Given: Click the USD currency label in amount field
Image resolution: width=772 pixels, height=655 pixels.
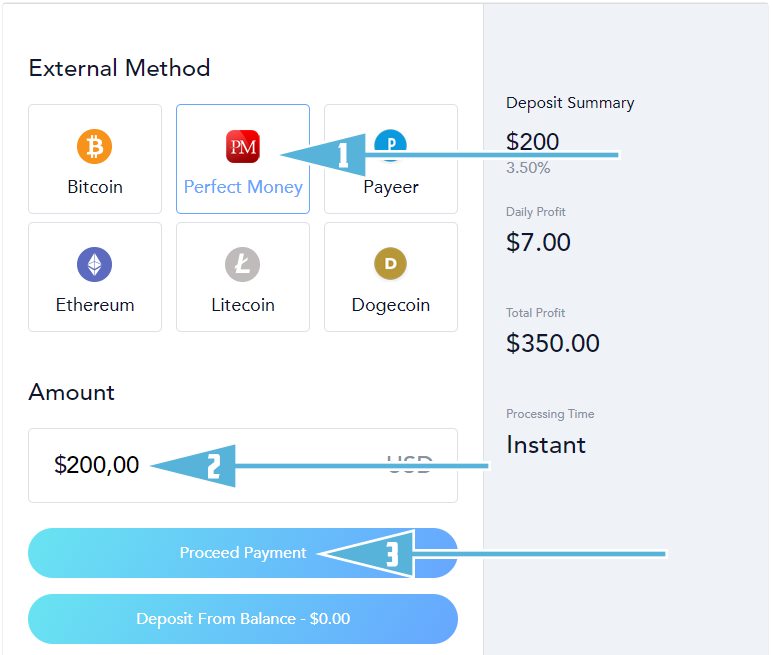Looking at the screenshot, I should pos(410,464).
